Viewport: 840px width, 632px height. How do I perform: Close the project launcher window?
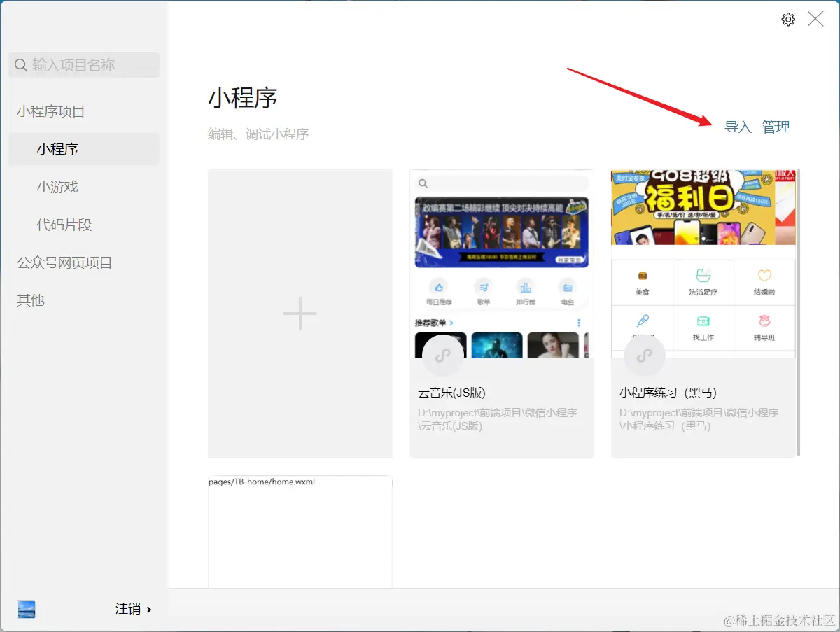[815, 20]
